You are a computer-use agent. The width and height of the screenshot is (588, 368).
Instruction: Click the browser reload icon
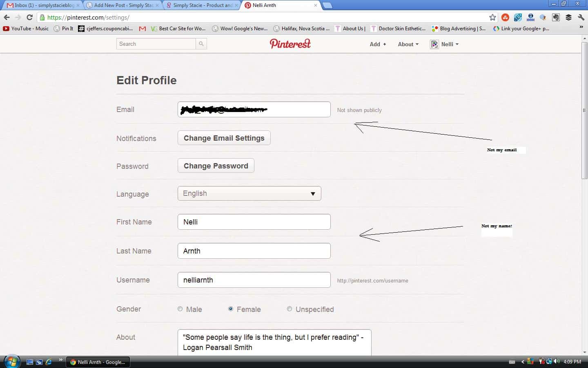coord(29,17)
